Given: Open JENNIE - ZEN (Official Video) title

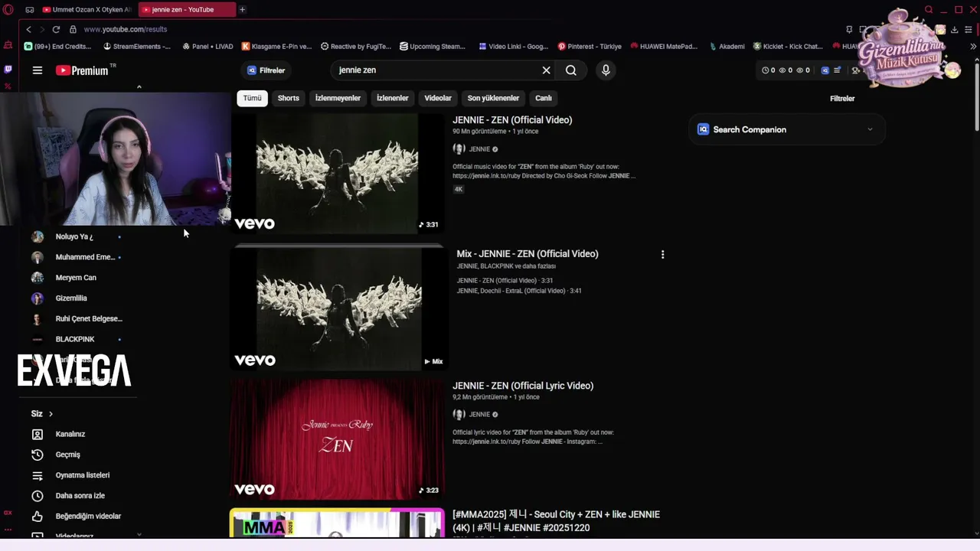Looking at the screenshot, I should coord(512,120).
